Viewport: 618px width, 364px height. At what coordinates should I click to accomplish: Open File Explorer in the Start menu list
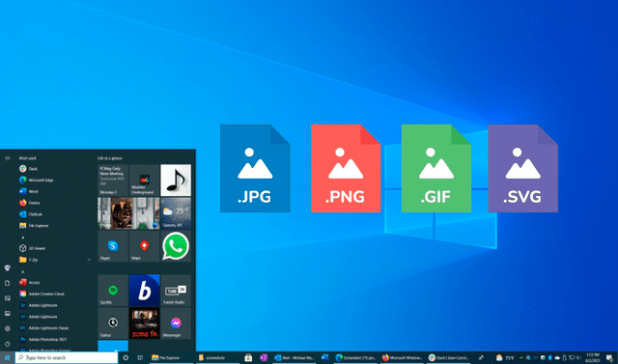[34, 226]
